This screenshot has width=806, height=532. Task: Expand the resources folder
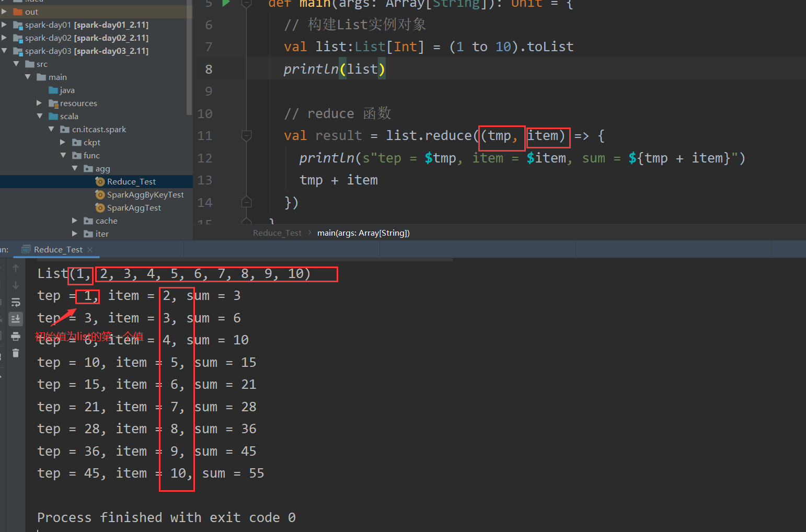pos(39,103)
